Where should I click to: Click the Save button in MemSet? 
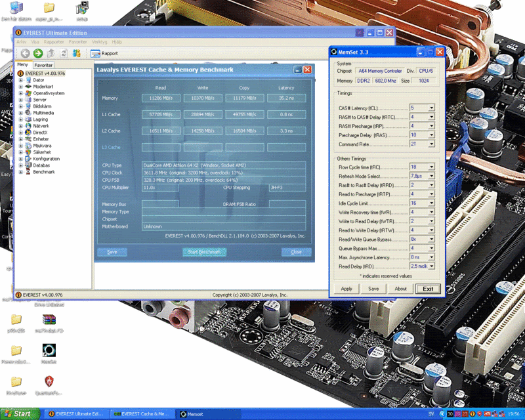pos(373,289)
